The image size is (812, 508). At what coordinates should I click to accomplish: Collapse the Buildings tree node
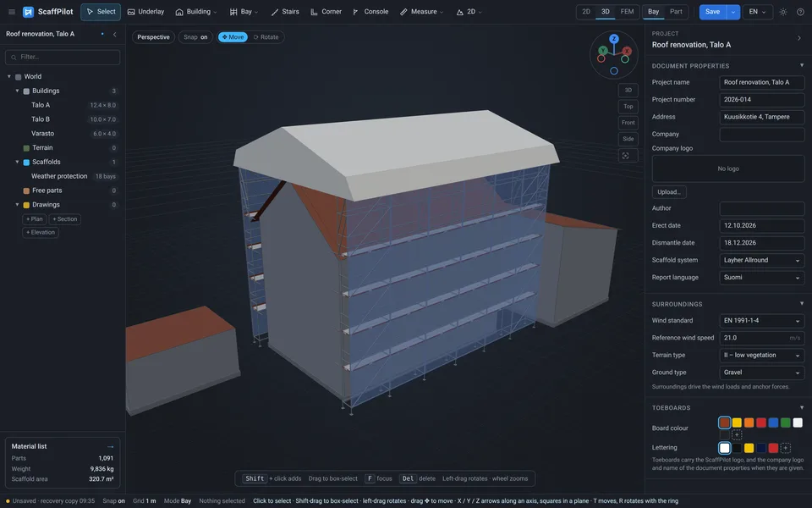[17, 91]
